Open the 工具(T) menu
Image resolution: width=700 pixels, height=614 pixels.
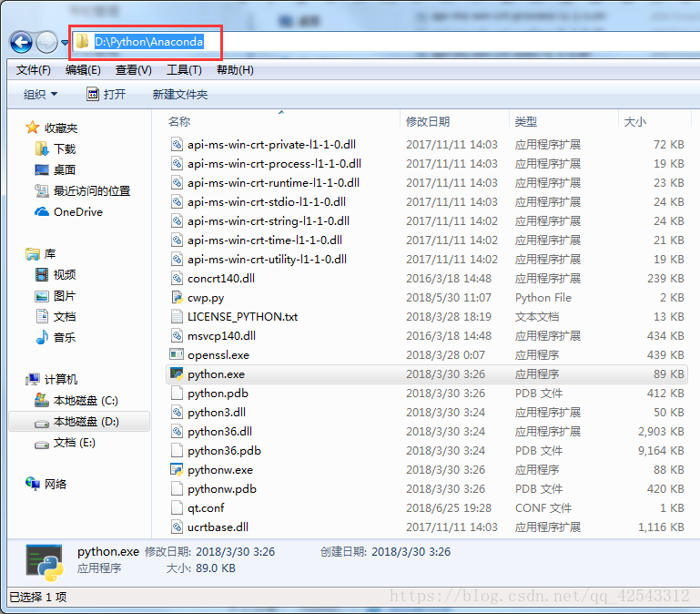184,70
